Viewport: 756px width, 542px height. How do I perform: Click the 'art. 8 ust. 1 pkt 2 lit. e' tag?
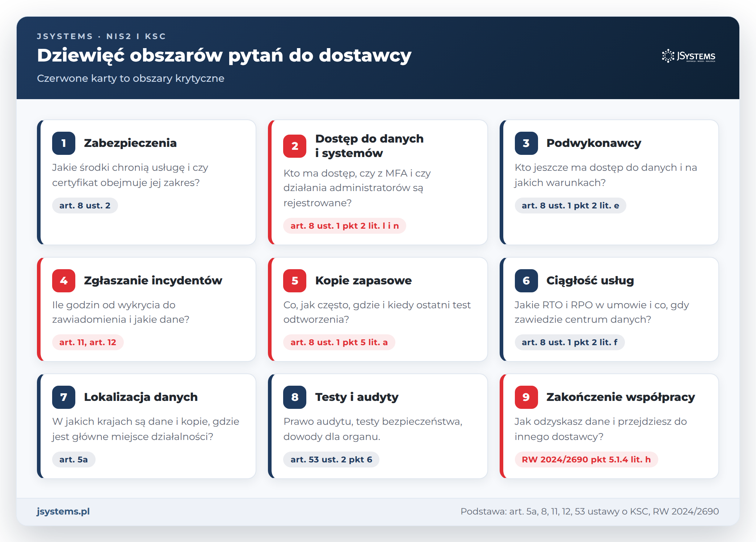[570, 206]
